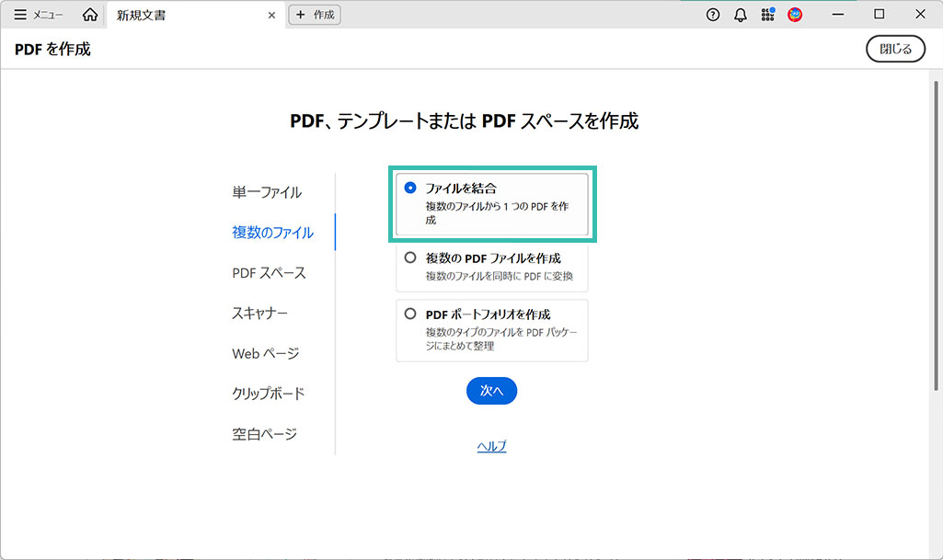The image size is (943, 560).
Task: Click the 閉じる button
Action: (895, 50)
